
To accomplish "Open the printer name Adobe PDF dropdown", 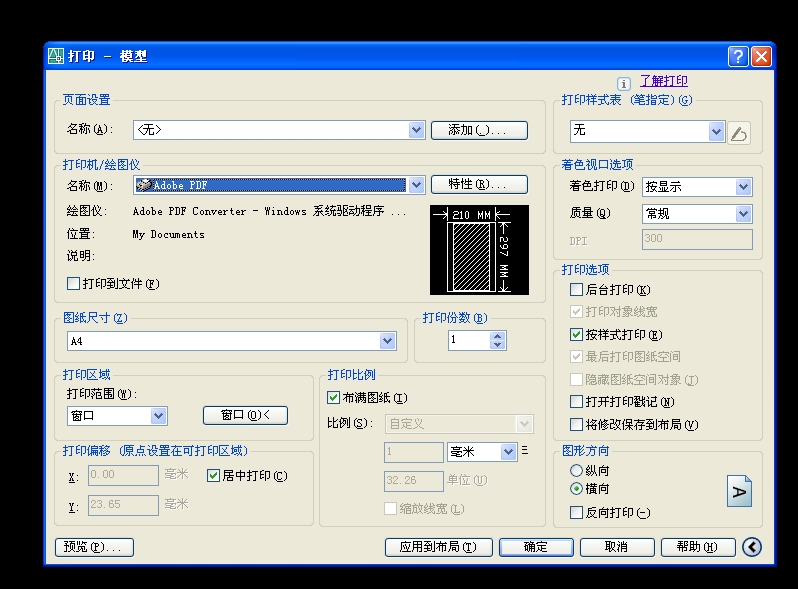I will pos(416,185).
